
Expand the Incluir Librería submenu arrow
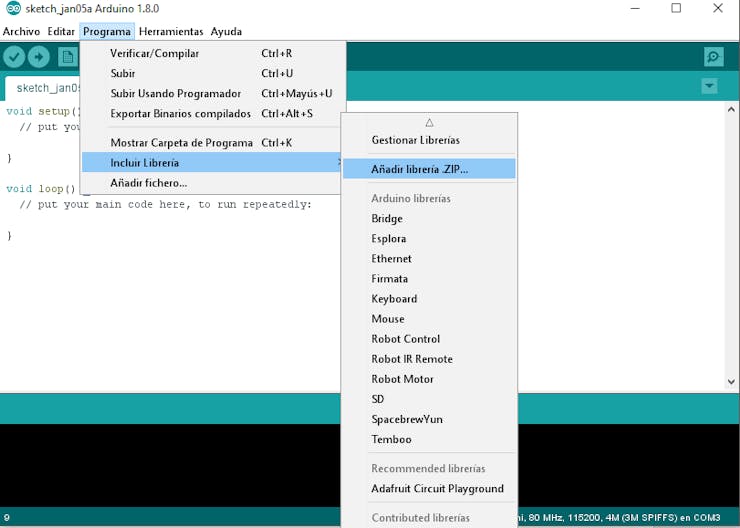click(x=338, y=162)
